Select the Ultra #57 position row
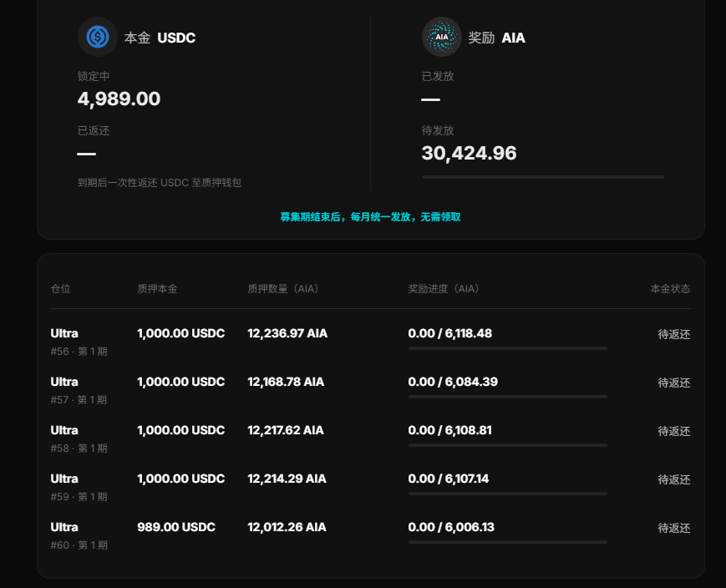726x588 pixels. coord(370,390)
